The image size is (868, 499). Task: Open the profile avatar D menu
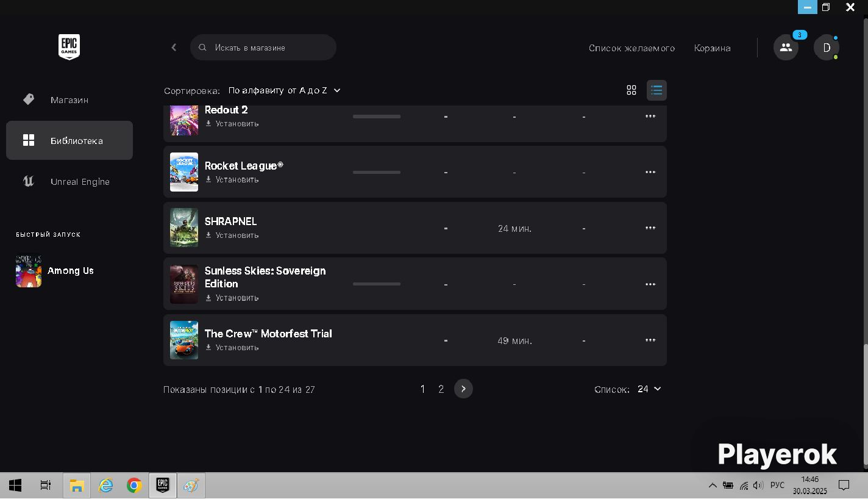827,48
